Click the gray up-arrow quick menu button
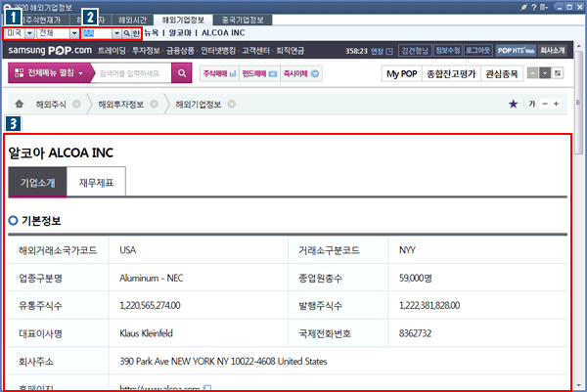Screen dimensions: 587x392 [532, 73]
